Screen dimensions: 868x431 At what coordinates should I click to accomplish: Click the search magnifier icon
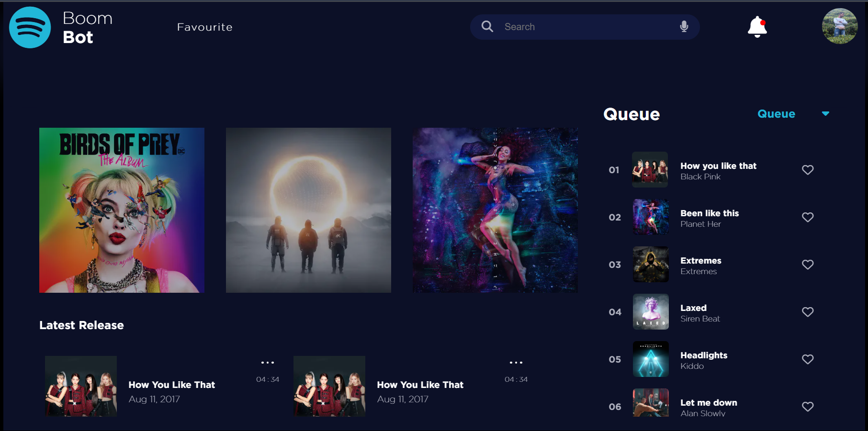pyautogui.click(x=487, y=27)
